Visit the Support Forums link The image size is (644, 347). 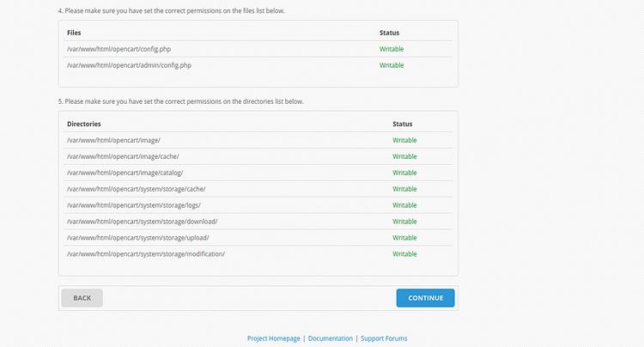point(384,338)
